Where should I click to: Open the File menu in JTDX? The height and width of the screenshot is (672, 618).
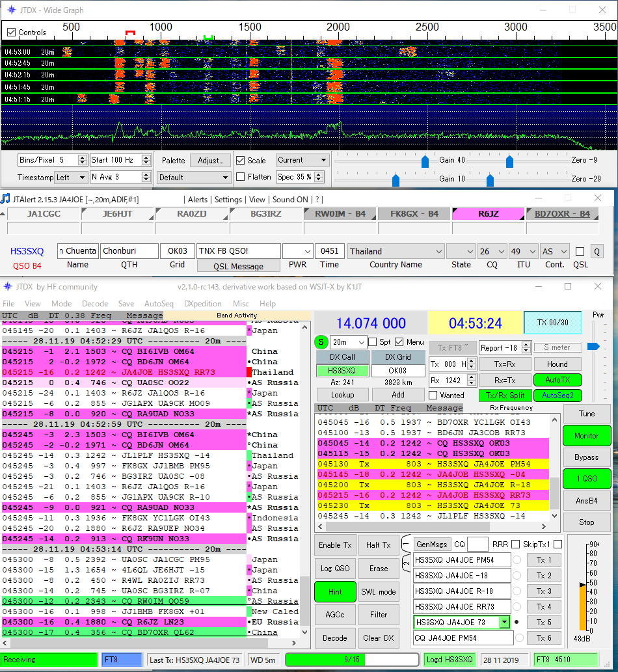pos(8,303)
